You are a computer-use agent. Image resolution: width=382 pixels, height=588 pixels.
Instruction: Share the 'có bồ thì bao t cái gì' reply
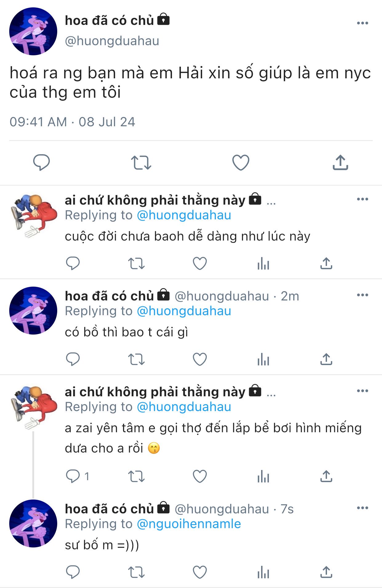(326, 359)
